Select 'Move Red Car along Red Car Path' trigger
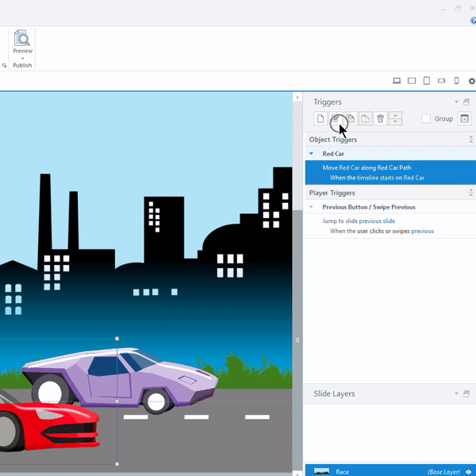 [367, 167]
